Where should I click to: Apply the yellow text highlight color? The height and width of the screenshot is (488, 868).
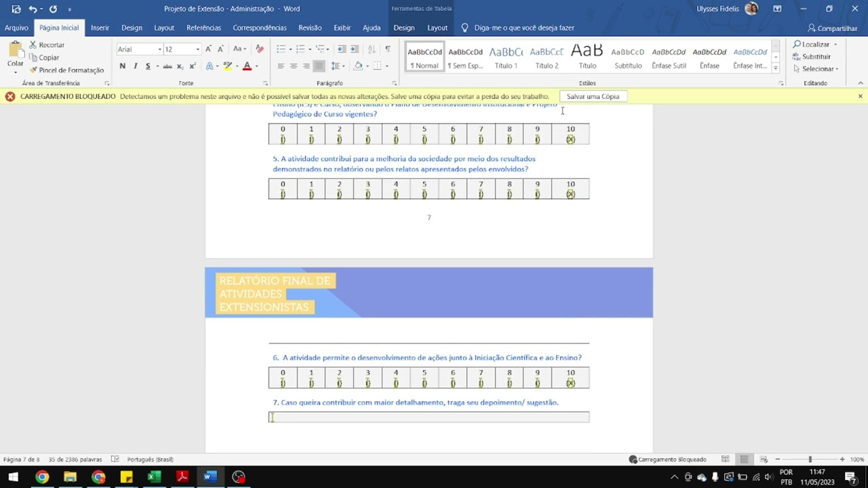(x=228, y=66)
